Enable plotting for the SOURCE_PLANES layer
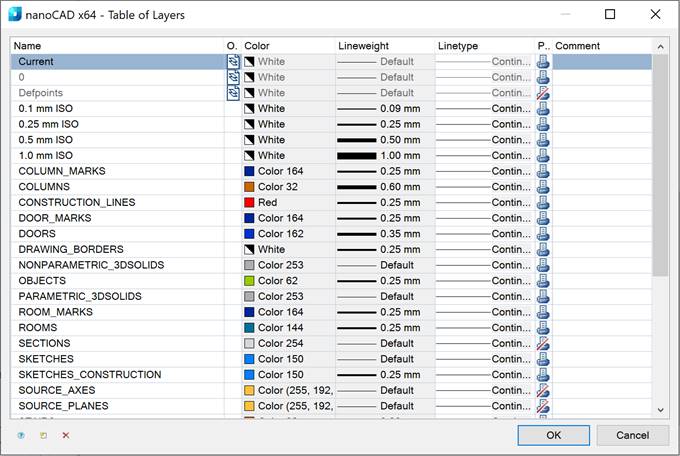This screenshot has width=680, height=456. (543, 406)
